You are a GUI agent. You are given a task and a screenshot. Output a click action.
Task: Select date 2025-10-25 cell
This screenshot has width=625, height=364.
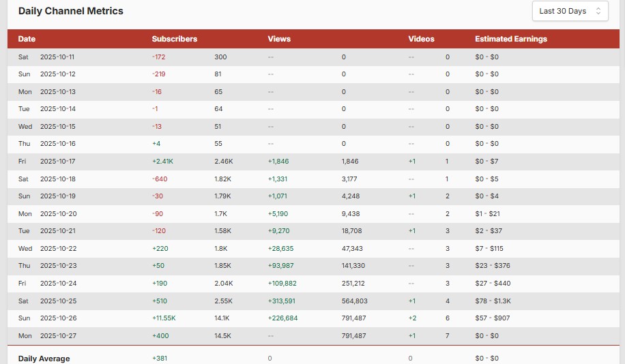pos(58,301)
